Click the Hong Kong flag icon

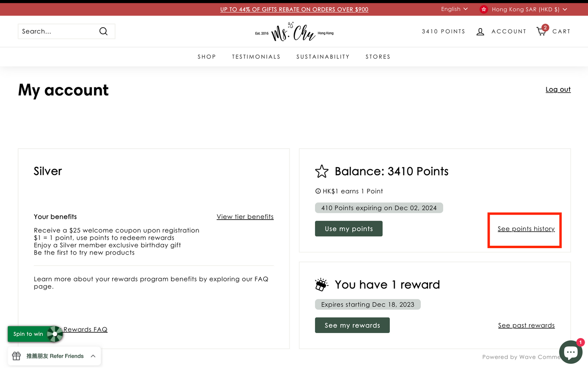484,9
